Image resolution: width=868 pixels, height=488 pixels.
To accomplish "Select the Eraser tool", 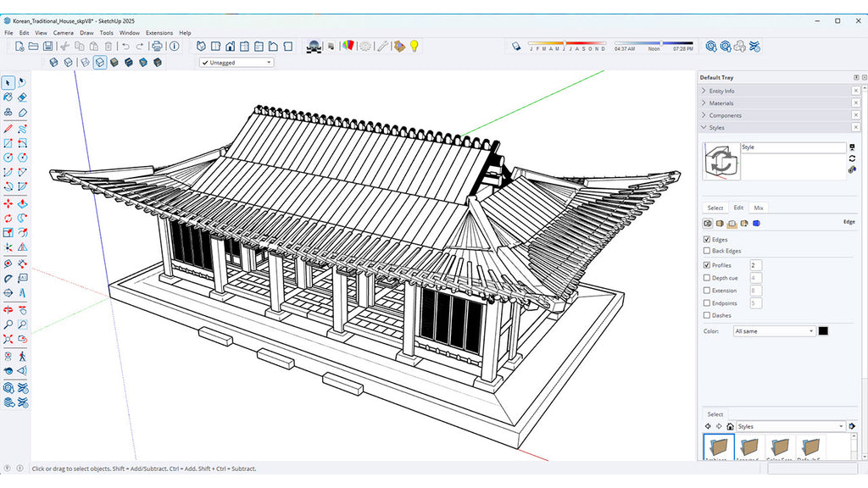I will point(23,97).
